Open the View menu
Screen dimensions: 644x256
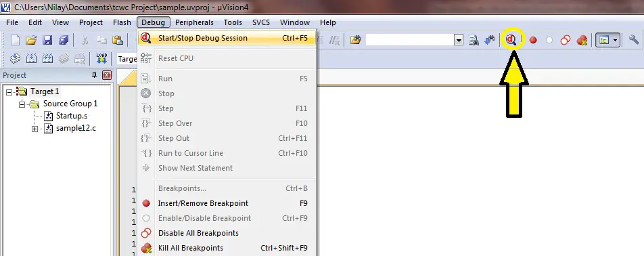pyautogui.click(x=60, y=22)
